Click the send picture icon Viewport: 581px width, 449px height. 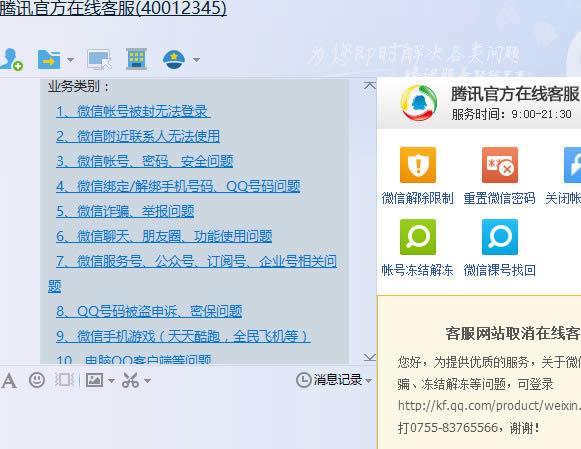pyautogui.click(x=94, y=380)
